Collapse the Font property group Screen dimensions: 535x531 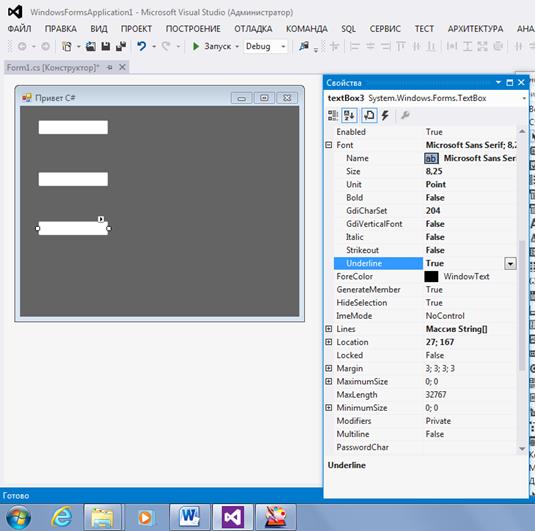point(329,145)
